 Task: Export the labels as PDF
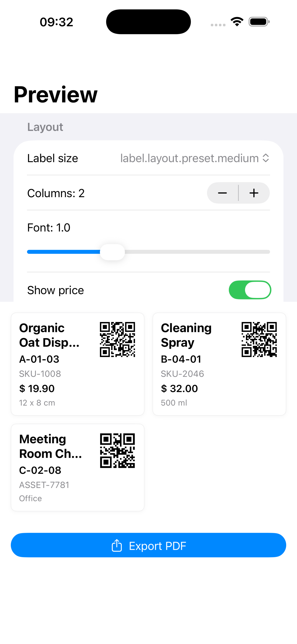click(148, 545)
